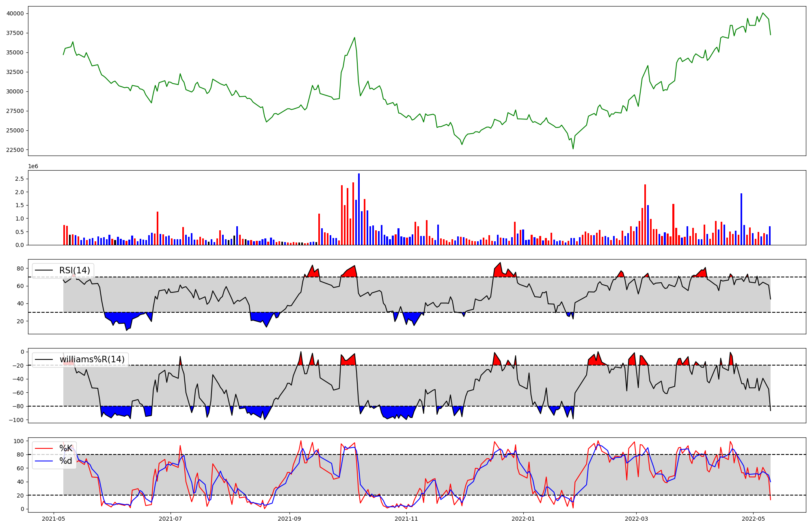Click the williams%R(14) legend label

(92, 359)
